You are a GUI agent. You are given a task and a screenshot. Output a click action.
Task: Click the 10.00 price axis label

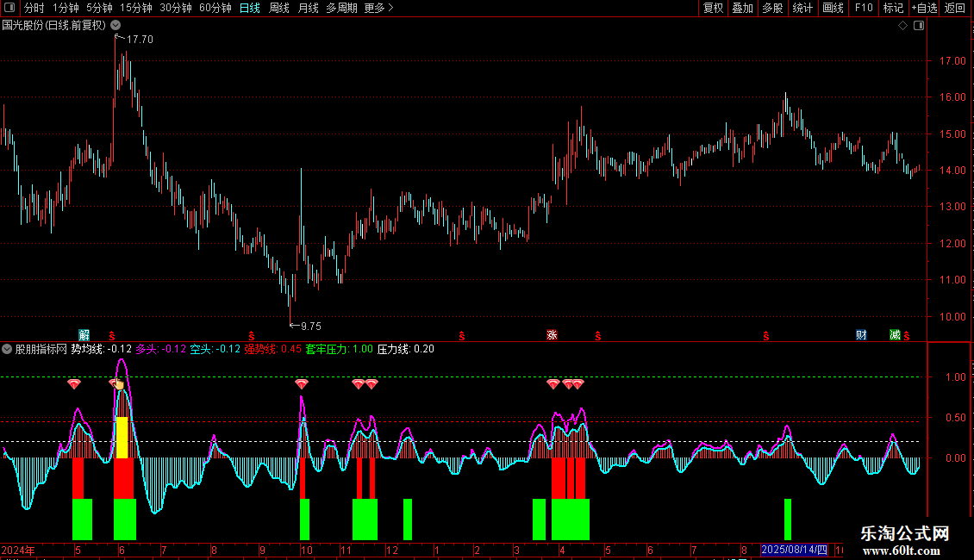click(952, 317)
